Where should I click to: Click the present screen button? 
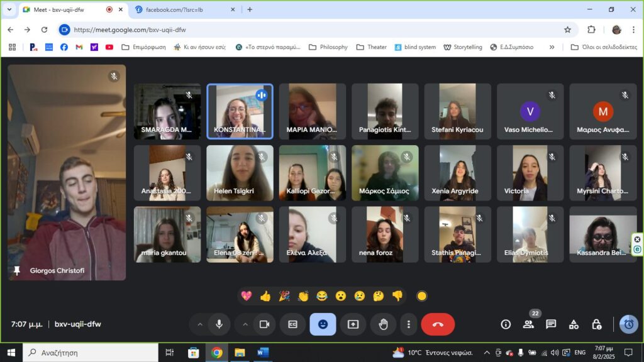click(x=353, y=324)
